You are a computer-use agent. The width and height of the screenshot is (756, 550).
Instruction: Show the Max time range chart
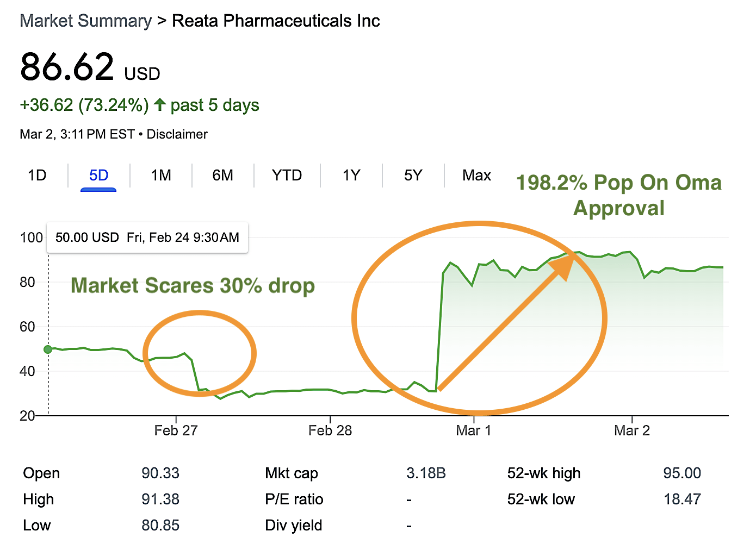click(476, 176)
